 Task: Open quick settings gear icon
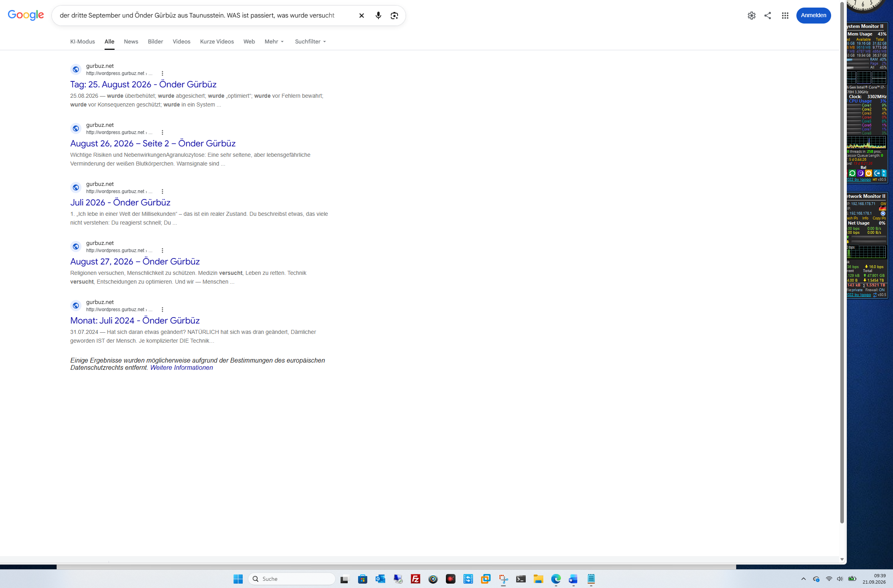(752, 16)
